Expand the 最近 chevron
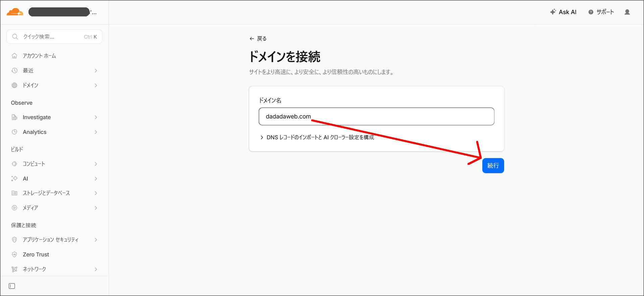 pos(96,70)
